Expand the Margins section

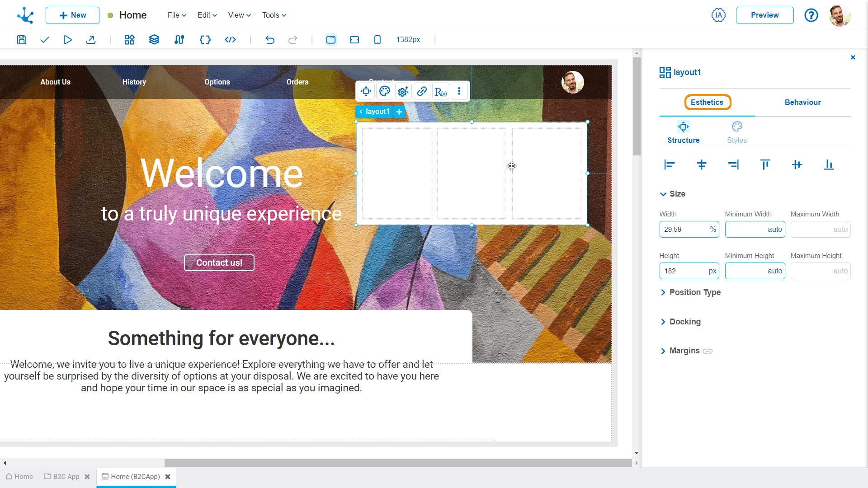664,350
